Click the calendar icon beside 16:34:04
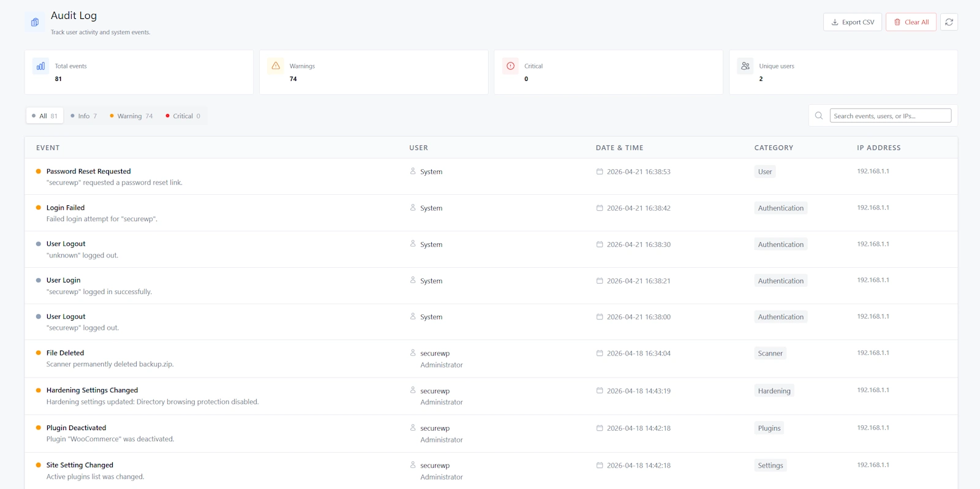980x489 pixels. (600, 353)
